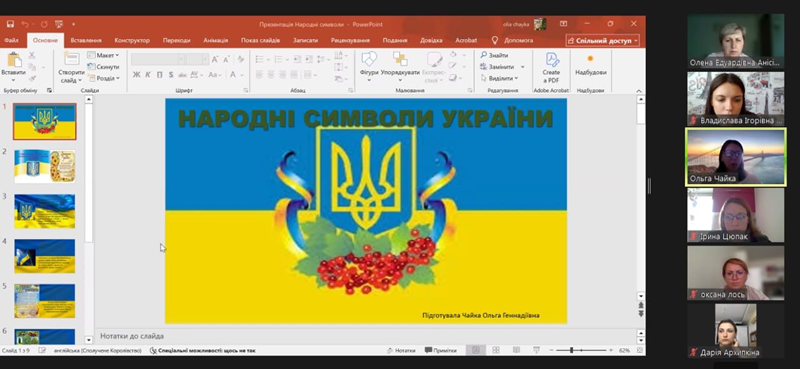
Task: Click the save icon in title bar
Action: click(10, 24)
